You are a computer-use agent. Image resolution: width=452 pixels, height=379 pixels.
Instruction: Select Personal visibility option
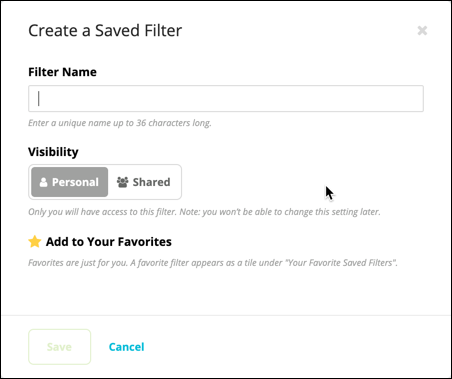tap(70, 182)
